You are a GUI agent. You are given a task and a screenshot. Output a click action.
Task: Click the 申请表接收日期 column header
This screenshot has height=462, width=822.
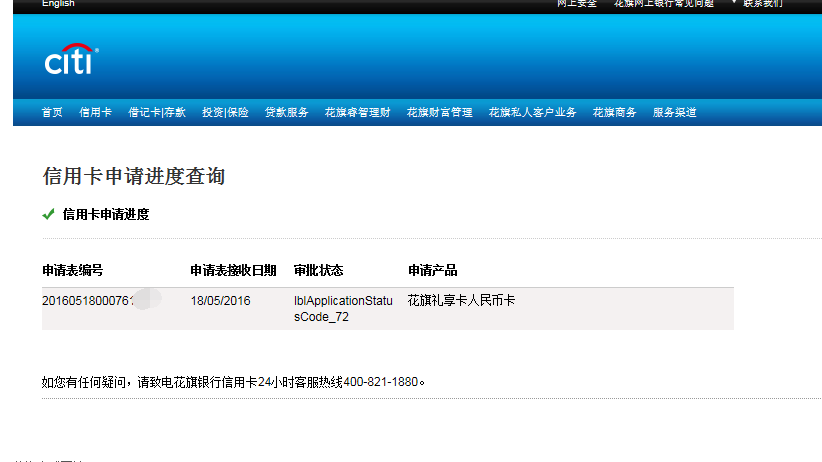pos(233,271)
